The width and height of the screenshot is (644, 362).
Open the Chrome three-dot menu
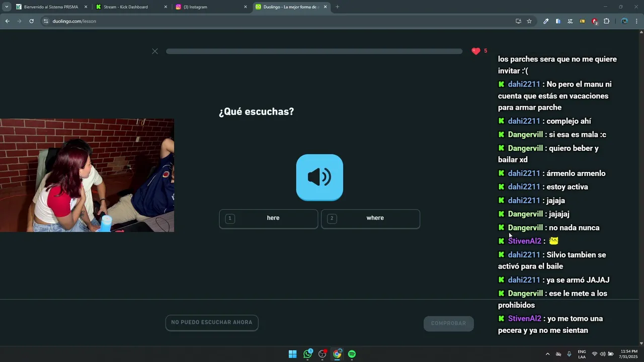tap(636, 21)
